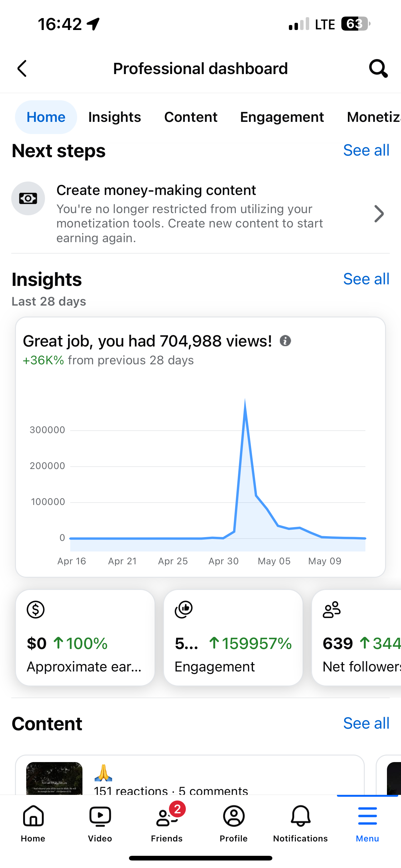This screenshot has height=868, width=401.
Task: Switch to the Engagement tab
Action: point(282,117)
